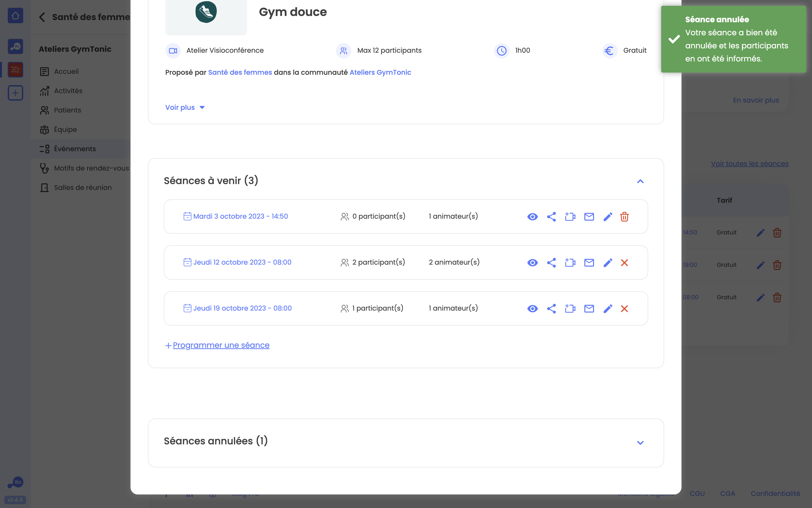
Task: Select the Santé des femmes community logo
Action: pyautogui.click(x=15, y=70)
